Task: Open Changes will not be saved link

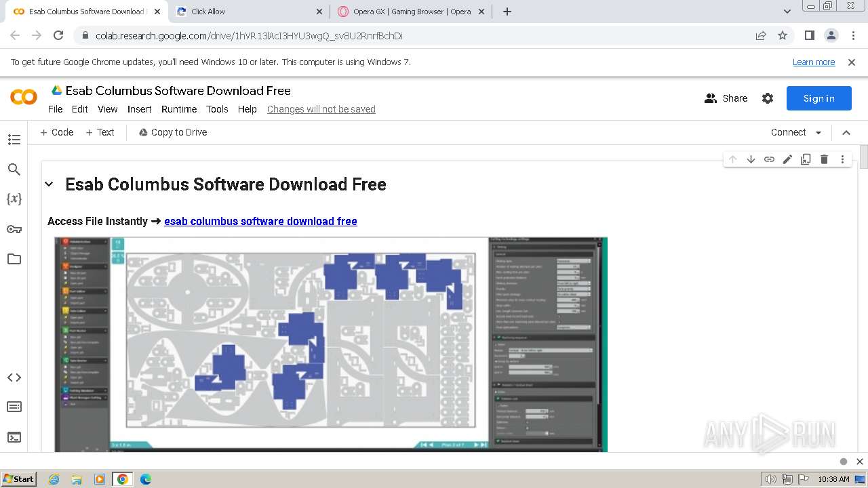Action: (x=321, y=109)
